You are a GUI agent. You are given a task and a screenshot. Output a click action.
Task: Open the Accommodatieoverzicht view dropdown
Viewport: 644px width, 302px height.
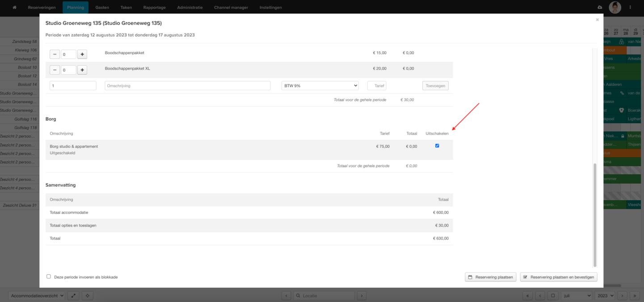[x=37, y=295]
